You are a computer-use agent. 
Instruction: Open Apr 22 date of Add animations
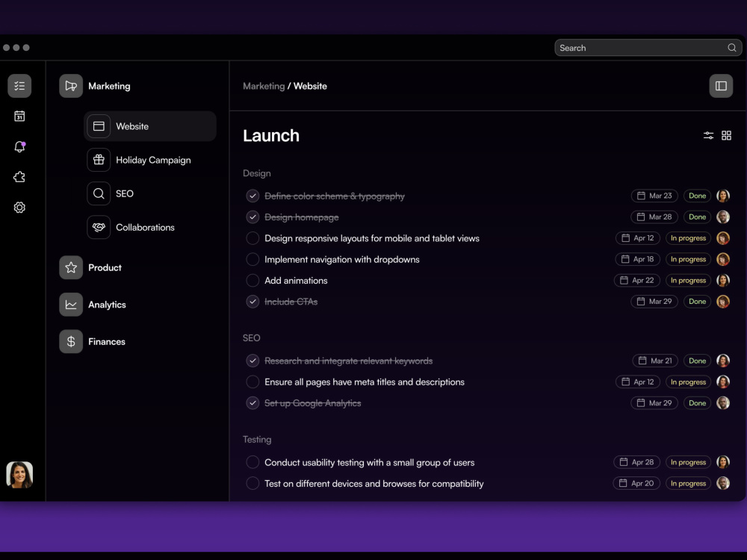click(x=637, y=281)
